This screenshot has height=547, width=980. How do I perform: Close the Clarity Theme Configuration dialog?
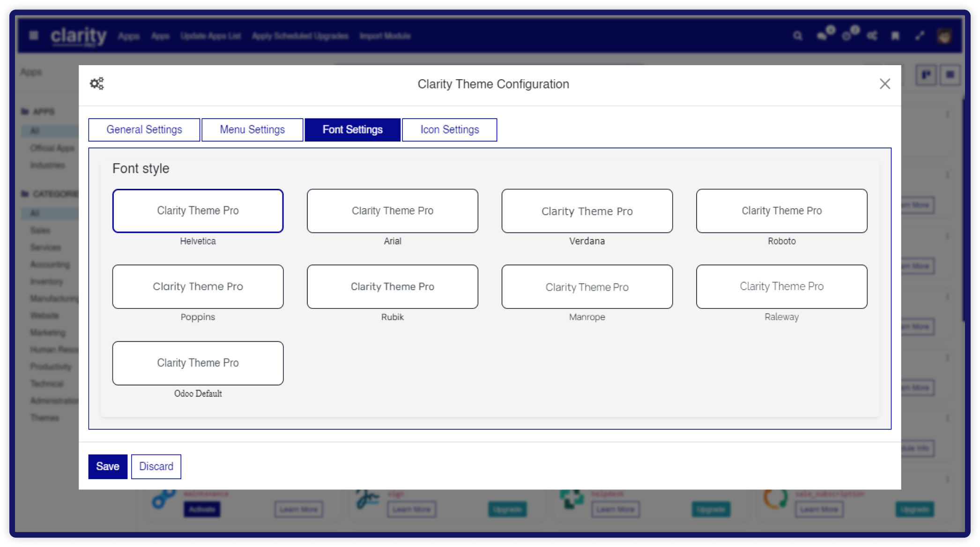(885, 84)
